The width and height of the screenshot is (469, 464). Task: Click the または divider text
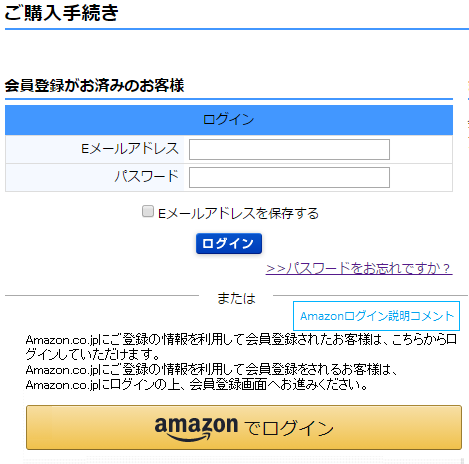pos(236,298)
